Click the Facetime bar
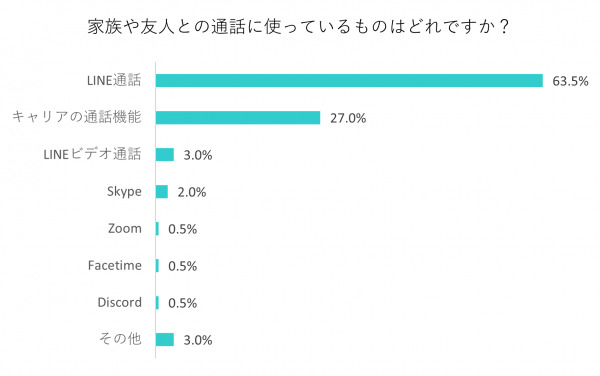Viewport: 600px width, 376px height. [x=157, y=265]
